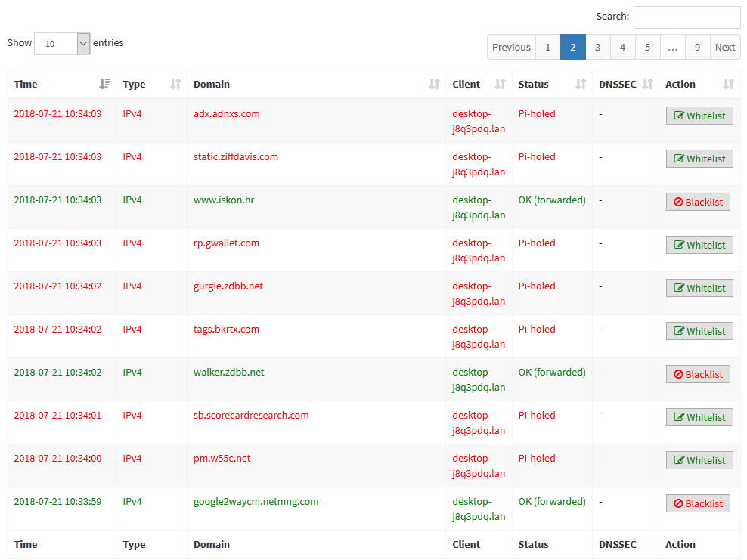This screenshot has width=747, height=560.
Task: Blacklist www.iskon.hr
Action: (x=698, y=202)
